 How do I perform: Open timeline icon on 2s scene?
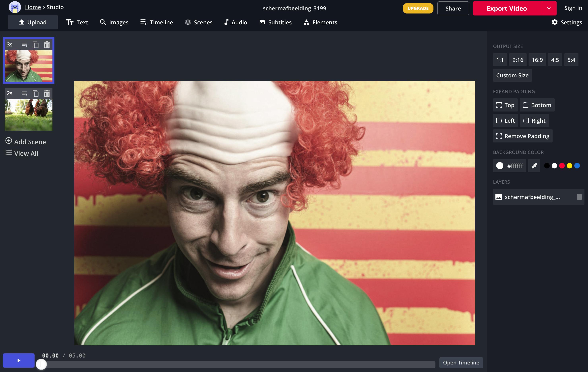pyautogui.click(x=24, y=93)
